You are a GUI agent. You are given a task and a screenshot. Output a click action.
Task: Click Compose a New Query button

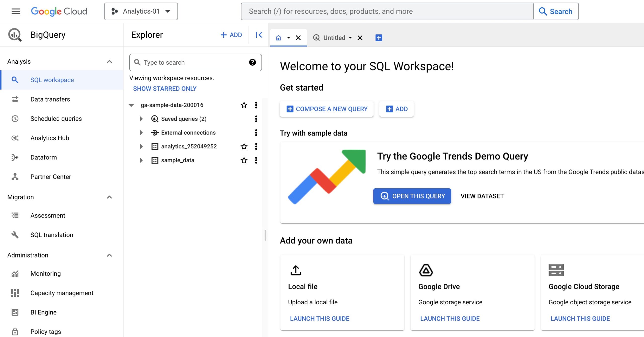327,109
